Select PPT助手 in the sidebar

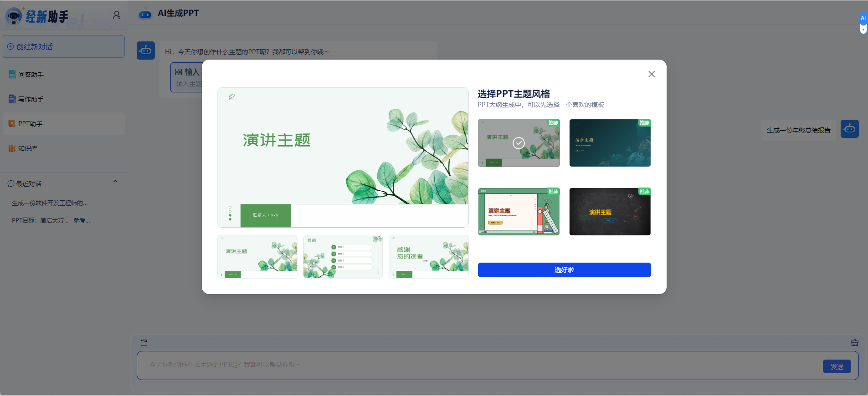64,124
